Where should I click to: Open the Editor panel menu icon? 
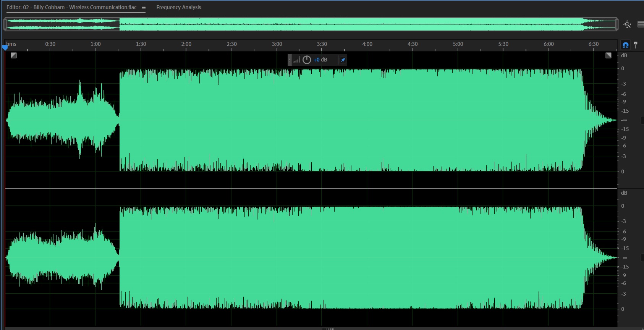click(x=144, y=7)
